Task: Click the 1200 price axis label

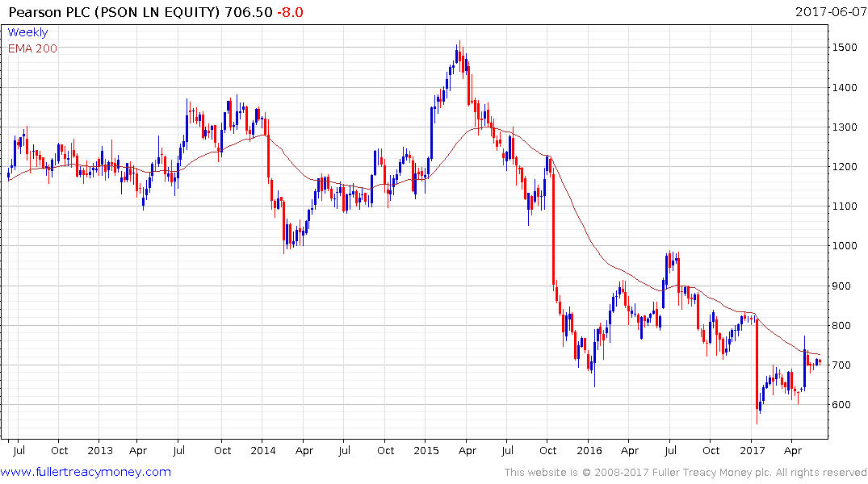Action: coord(845,166)
